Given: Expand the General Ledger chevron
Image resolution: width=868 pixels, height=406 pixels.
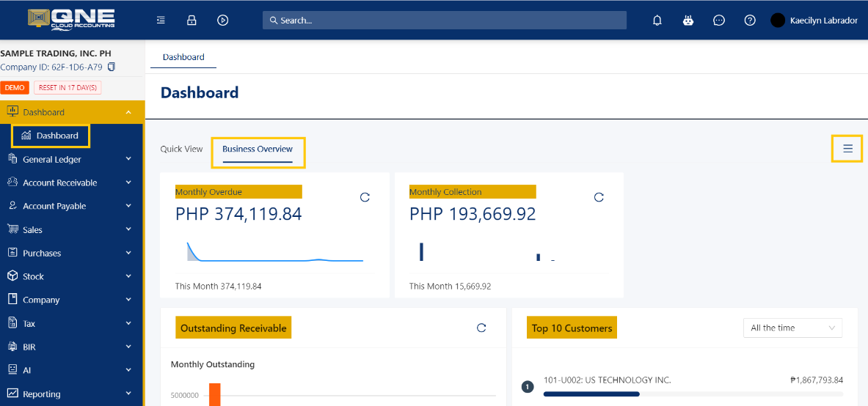Looking at the screenshot, I should (128, 159).
